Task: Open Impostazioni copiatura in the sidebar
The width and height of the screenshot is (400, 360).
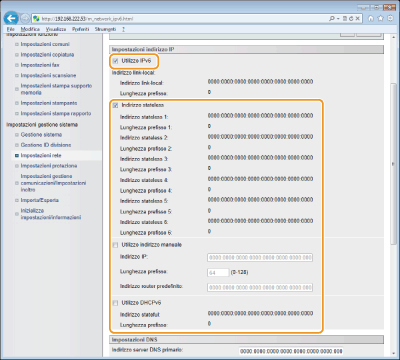Action: [x=47, y=55]
